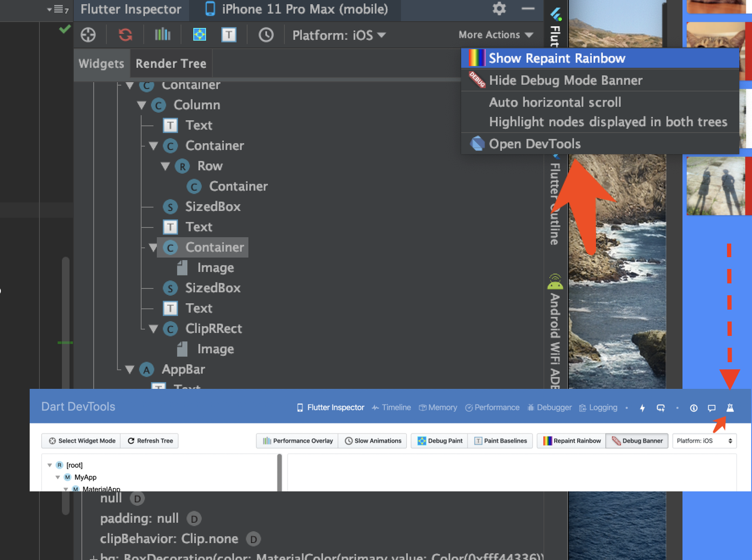Open the More Actions dropdown
Image resolution: width=752 pixels, height=560 pixels.
click(495, 35)
